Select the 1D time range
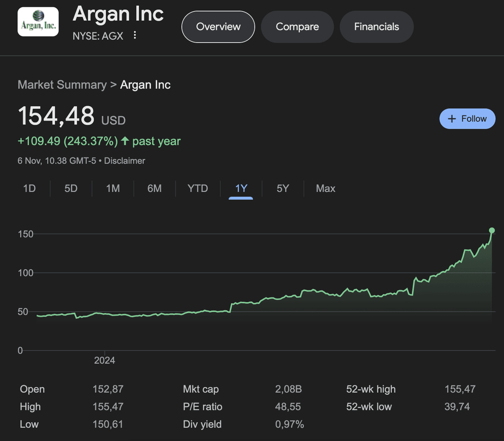This screenshot has width=504, height=441. pyautogui.click(x=30, y=188)
